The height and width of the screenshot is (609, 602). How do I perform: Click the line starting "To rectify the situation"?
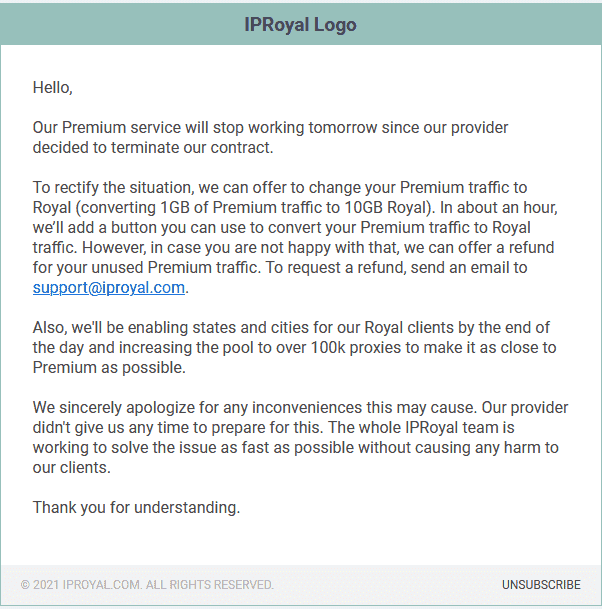click(280, 188)
